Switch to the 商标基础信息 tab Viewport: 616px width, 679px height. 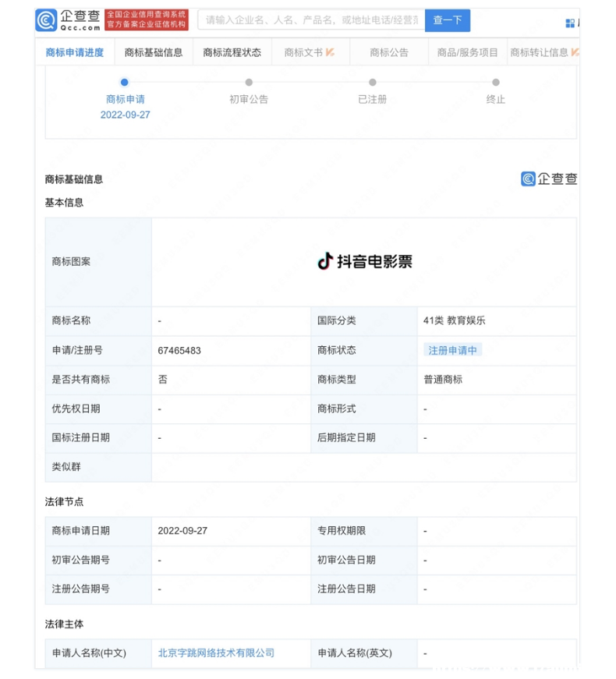[154, 52]
